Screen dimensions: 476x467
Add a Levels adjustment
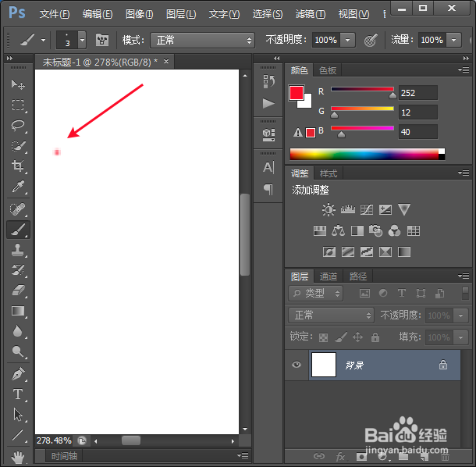348,209
